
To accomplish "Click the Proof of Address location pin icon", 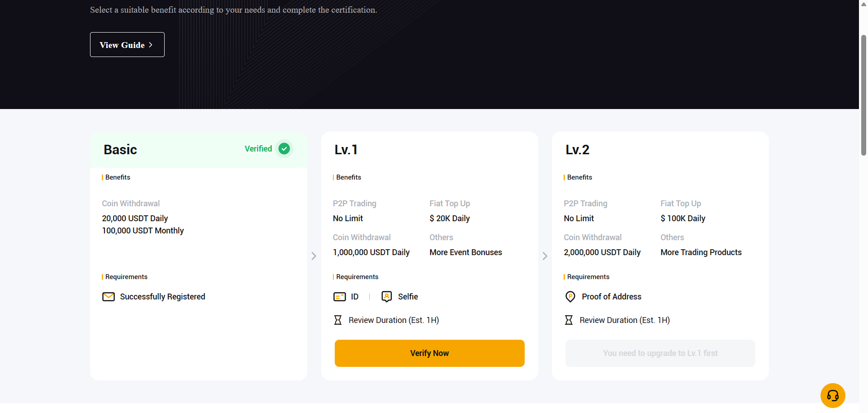I will tap(570, 297).
